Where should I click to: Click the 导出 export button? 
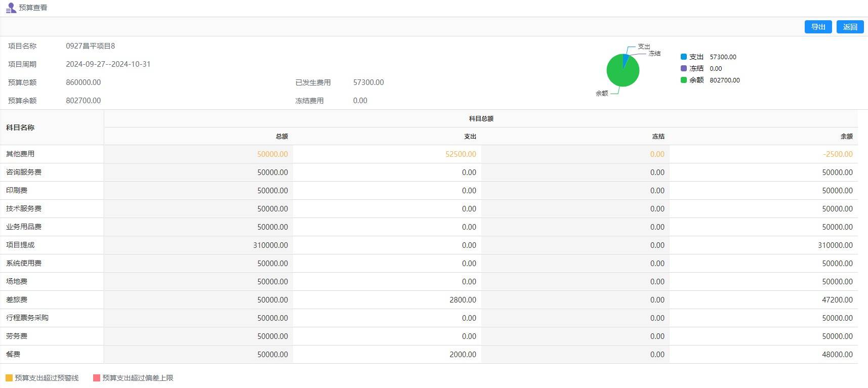click(818, 27)
